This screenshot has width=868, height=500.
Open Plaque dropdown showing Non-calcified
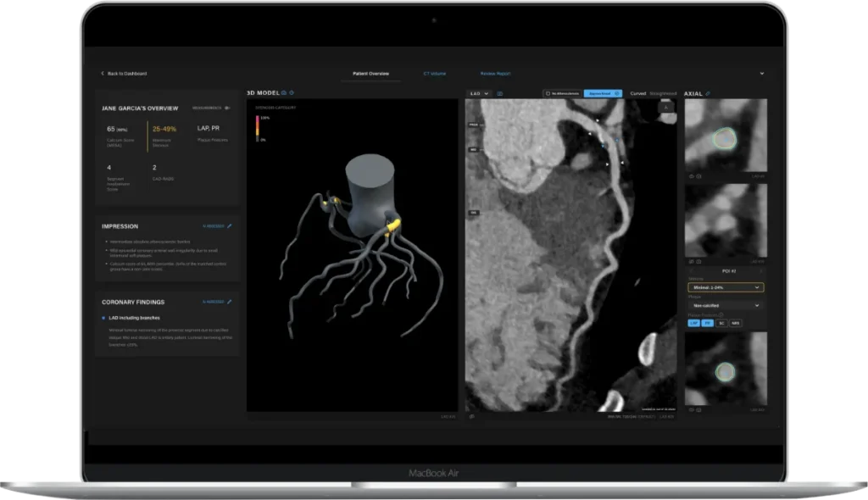pyautogui.click(x=726, y=306)
